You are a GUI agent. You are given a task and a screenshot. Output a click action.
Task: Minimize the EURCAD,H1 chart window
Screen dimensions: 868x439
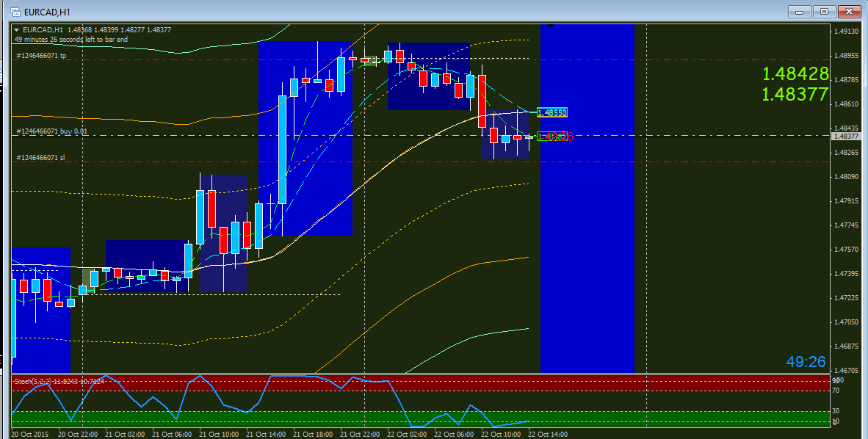point(800,12)
